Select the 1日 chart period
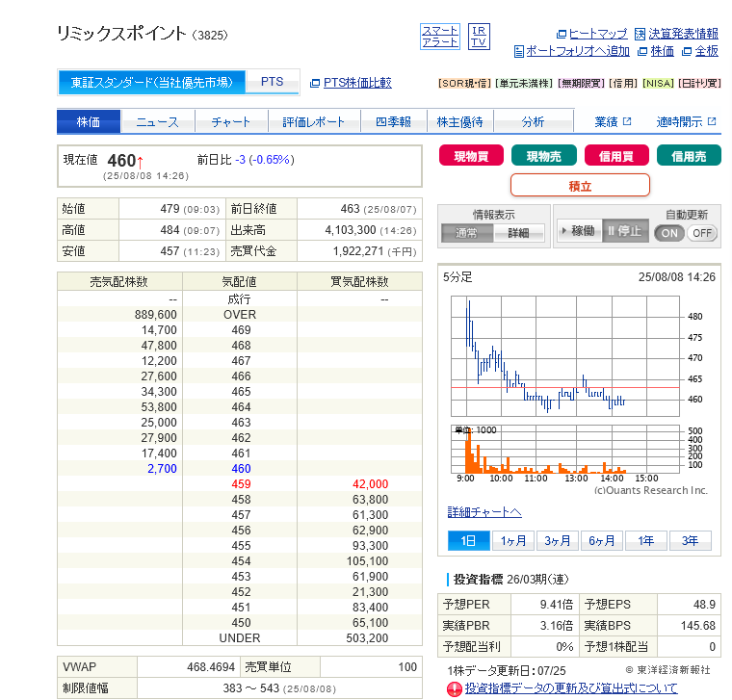Image resolution: width=732 pixels, height=700 pixels. tap(468, 540)
